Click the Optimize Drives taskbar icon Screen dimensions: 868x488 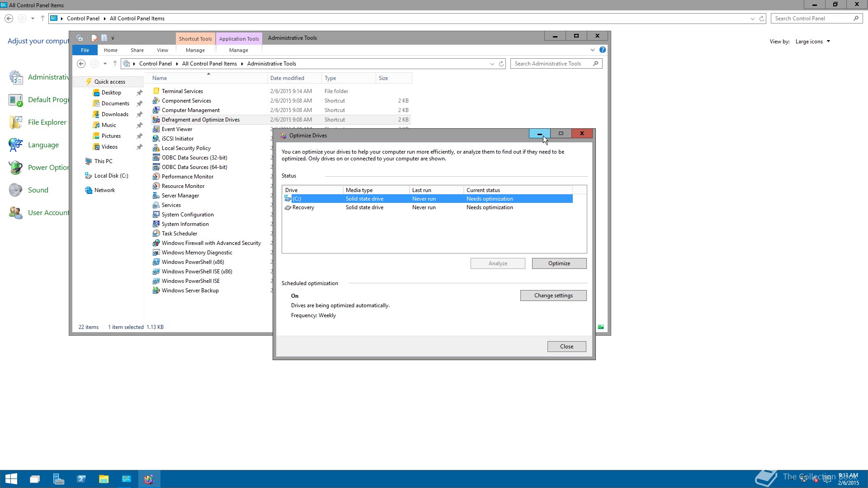[149, 479]
